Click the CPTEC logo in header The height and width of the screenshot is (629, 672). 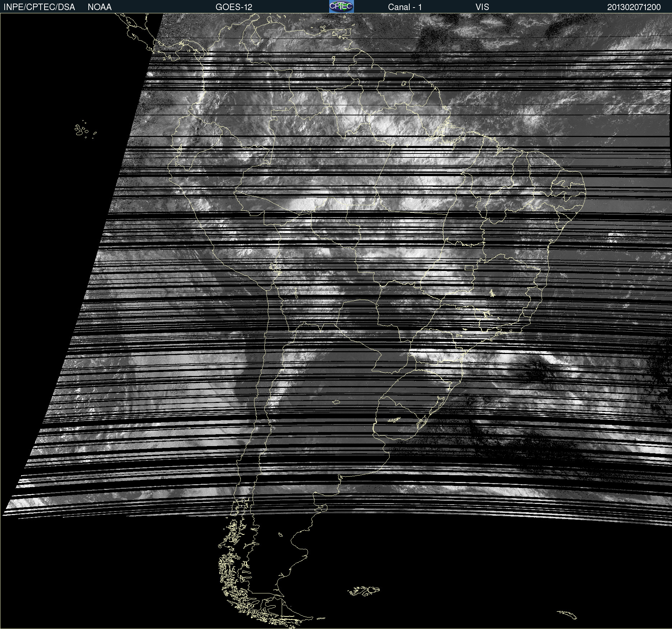tap(341, 6)
